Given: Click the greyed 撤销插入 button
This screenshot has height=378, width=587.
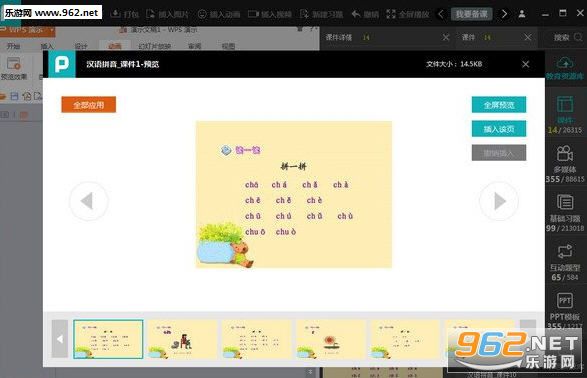Looking at the screenshot, I should [499, 153].
